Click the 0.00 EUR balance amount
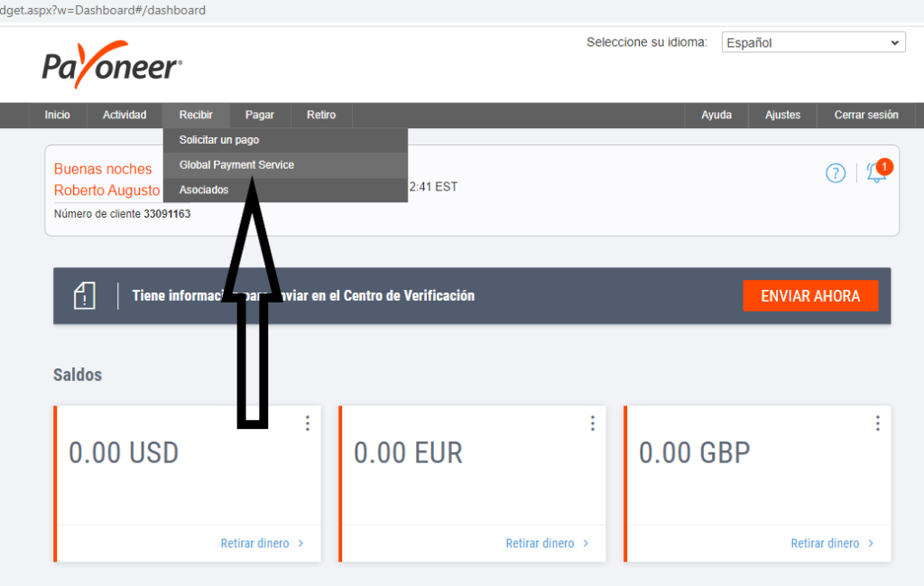The image size is (924, 586). 409,453
